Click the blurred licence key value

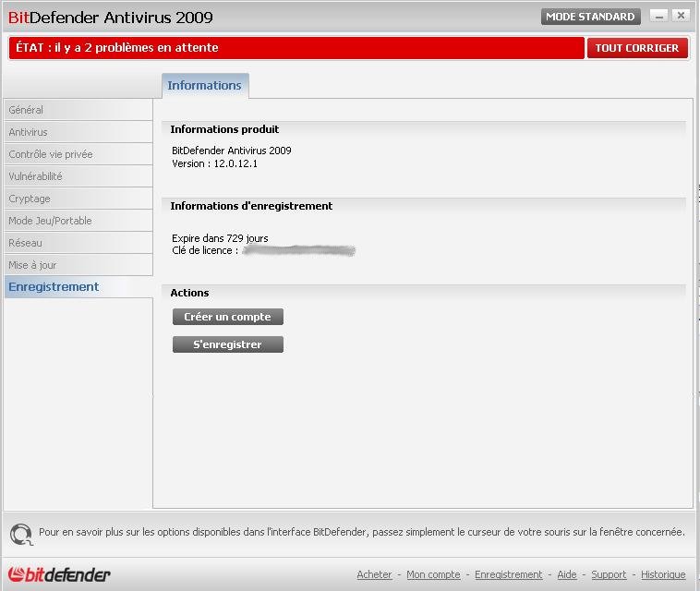tap(298, 250)
